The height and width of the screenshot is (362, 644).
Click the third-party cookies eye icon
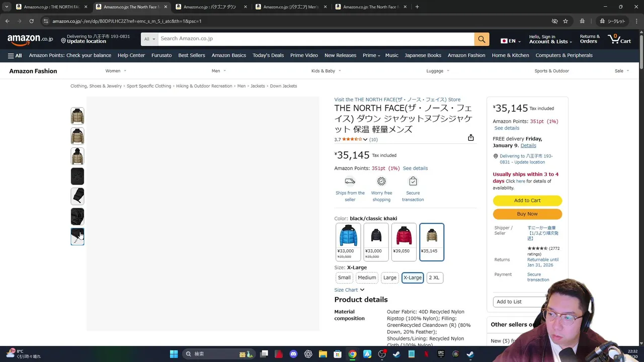click(554, 21)
